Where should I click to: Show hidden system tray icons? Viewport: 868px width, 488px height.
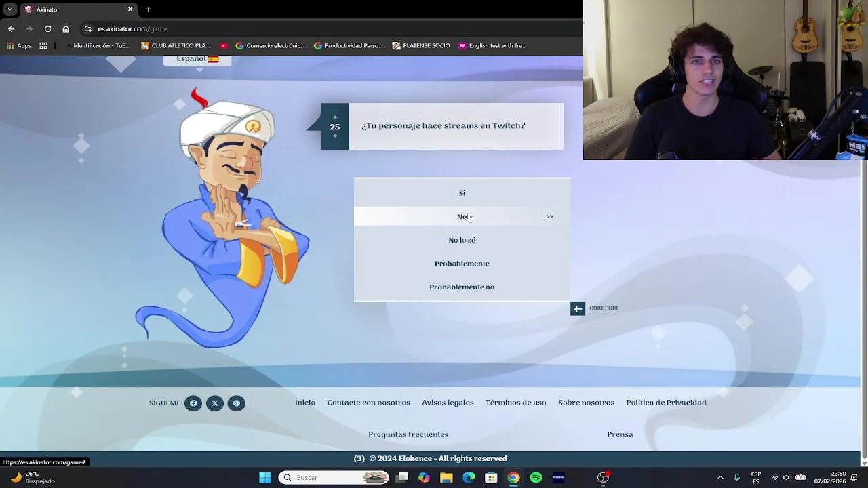point(720,478)
